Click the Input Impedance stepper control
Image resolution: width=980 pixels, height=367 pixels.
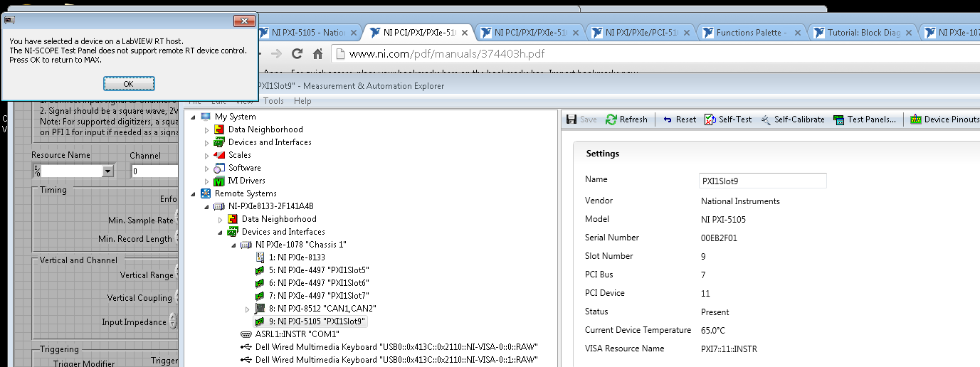(173, 322)
